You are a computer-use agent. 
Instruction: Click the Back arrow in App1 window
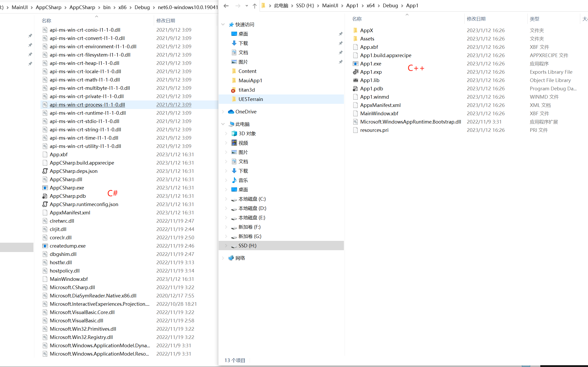(226, 6)
